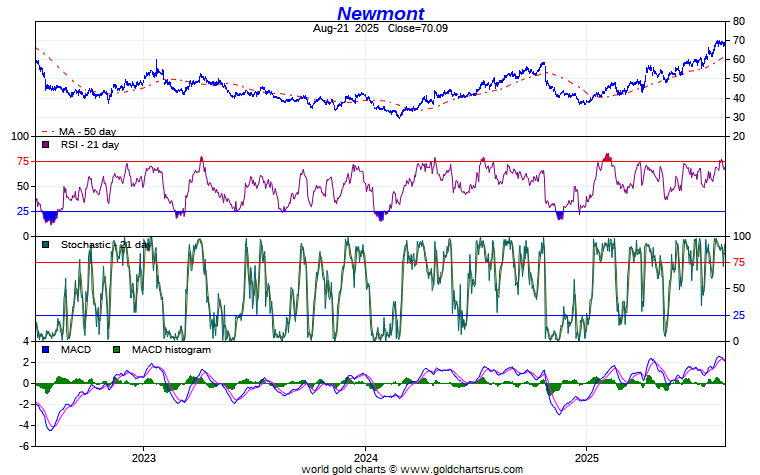Click the 'RSI - 21 day' legend label
Image resolution: width=760 pixels, height=475 pixels.
88,145
